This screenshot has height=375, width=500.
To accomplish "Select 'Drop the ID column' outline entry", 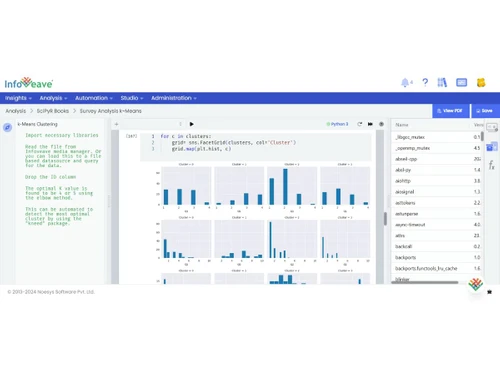I will coord(51,177).
